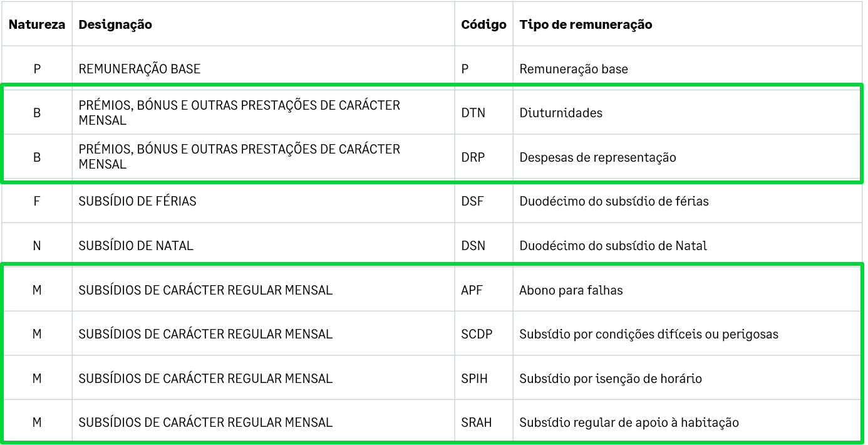Select the SUBSÍDIO DE FÉRIAS cell
This screenshot has width=868, height=445.
264,201
